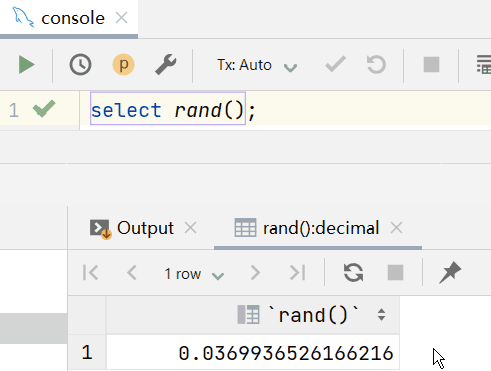Go to the first page of results
This screenshot has height=371, width=491.
[90, 273]
